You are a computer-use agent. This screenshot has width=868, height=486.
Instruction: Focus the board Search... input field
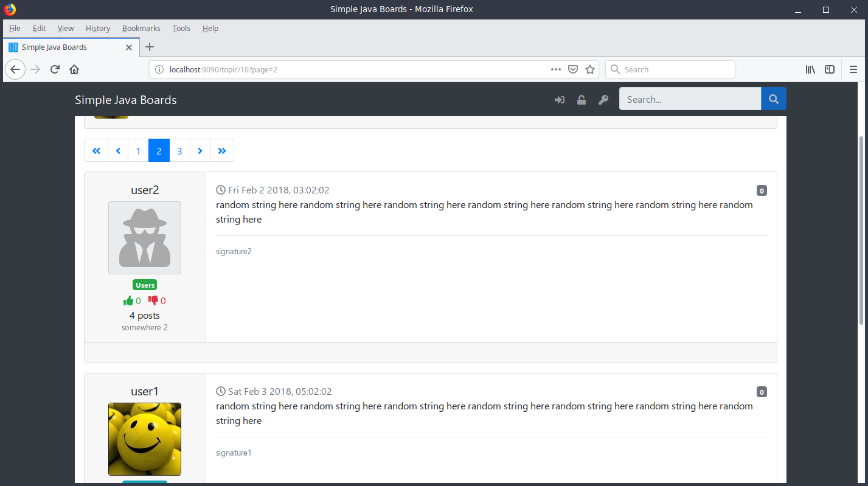click(x=690, y=99)
